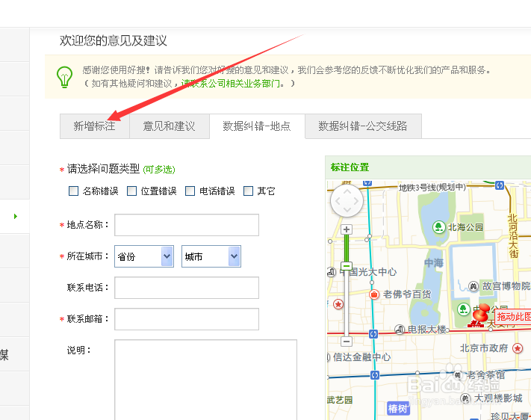Viewport: 531px width, 420px height.
Task: Click inside the 说明 description textarea
Action: (x=205, y=380)
